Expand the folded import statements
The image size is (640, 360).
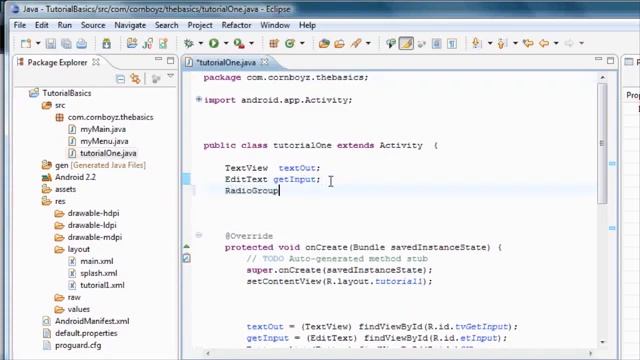tap(199, 99)
